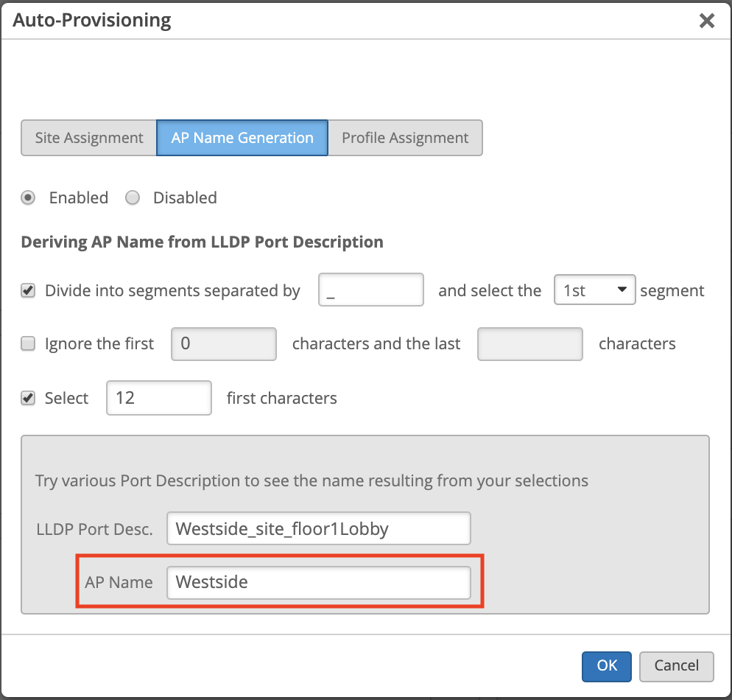Click the field containing 12
Viewport: 732px width, 700px height.
coord(159,398)
